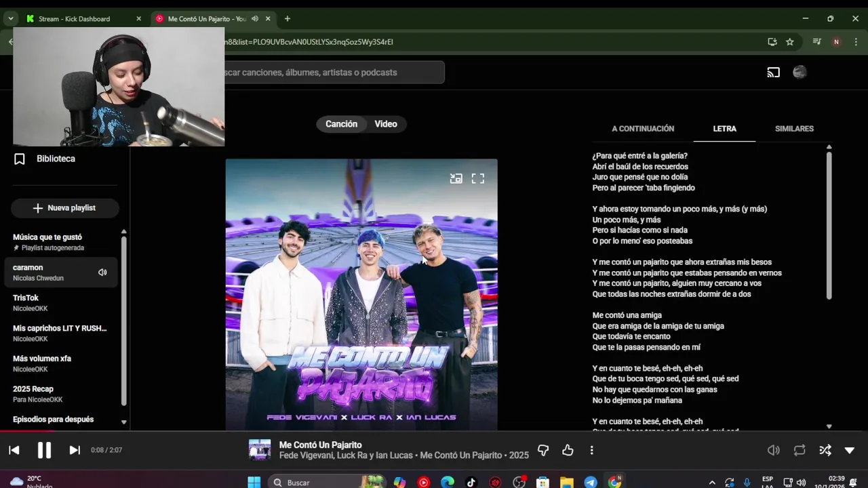Open the Windows Start menu
Screen dimensions: 868x488
[254, 483]
